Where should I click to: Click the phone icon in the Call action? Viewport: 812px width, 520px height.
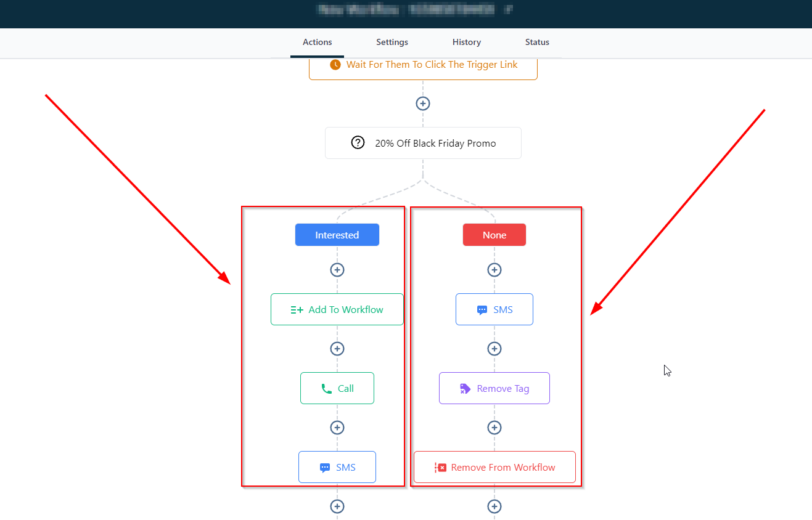[x=326, y=389]
